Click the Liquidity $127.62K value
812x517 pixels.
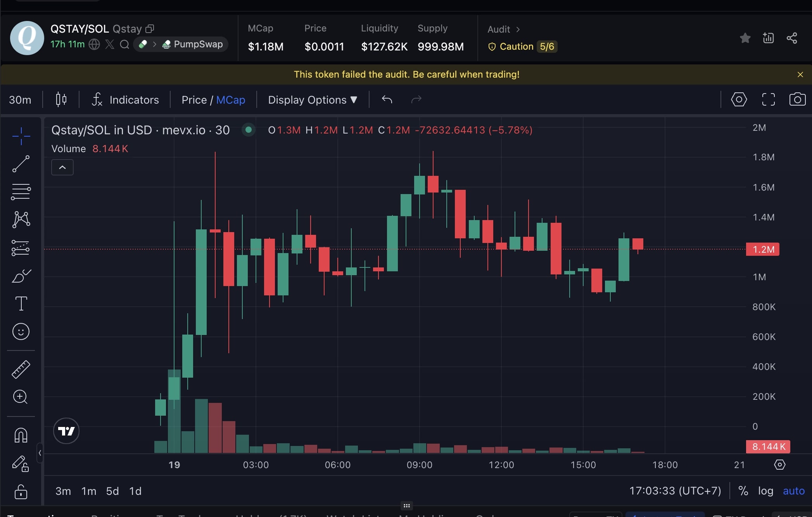point(384,47)
